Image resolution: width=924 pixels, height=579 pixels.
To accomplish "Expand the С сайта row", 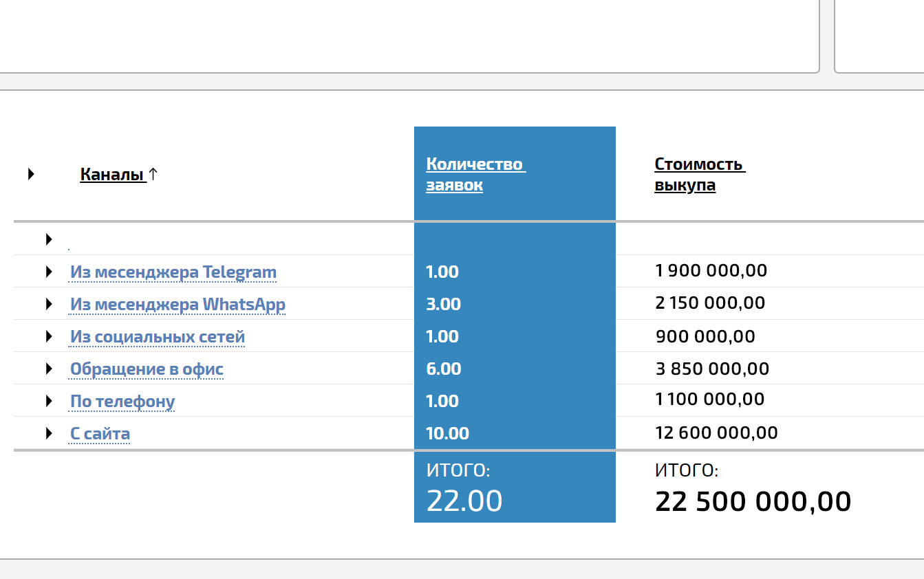I will [49, 433].
